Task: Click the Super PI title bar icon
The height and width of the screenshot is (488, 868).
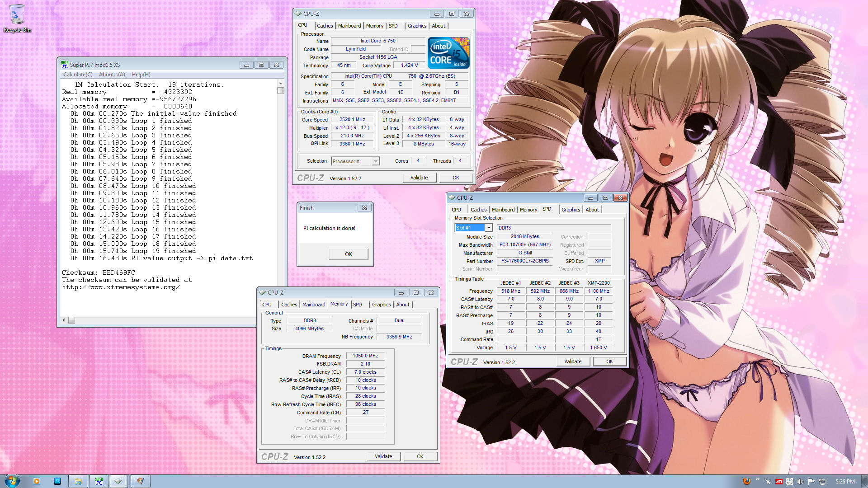Action: (x=65, y=65)
